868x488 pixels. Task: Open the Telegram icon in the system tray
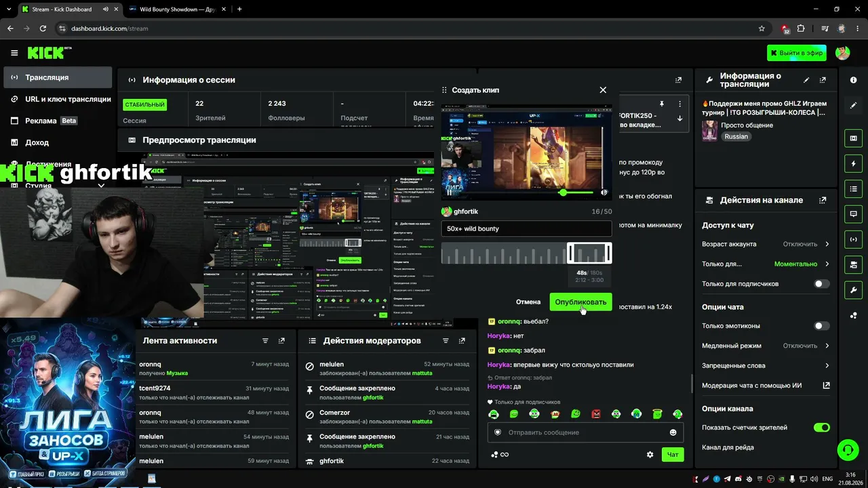pos(728,479)
